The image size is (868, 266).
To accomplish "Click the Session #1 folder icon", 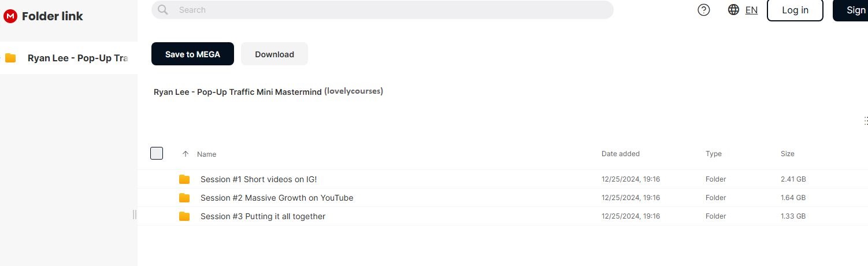I will 184,179.
